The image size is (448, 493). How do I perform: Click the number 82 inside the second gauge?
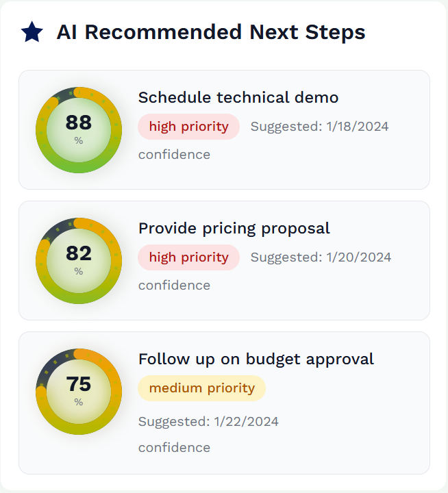(x=79, y=253)
